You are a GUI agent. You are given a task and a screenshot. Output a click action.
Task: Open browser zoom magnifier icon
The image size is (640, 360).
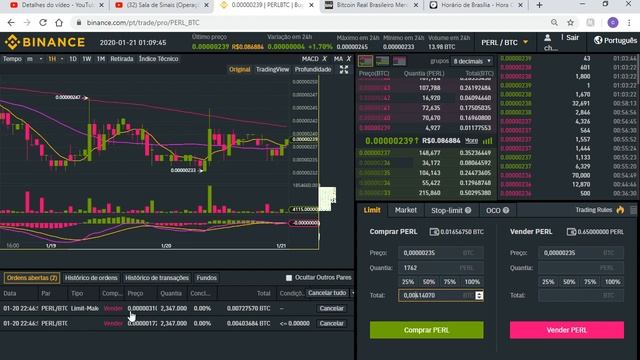[x=554, y=23]
